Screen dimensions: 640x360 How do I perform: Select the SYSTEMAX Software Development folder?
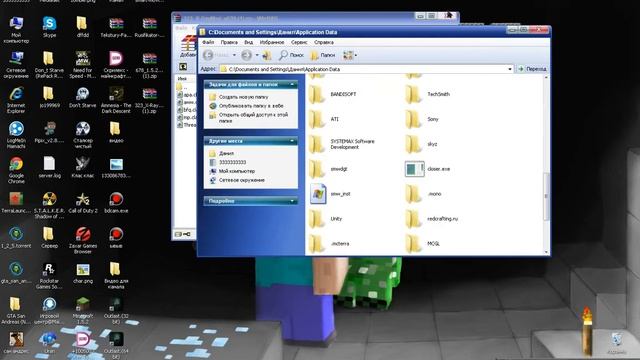[342, 144]
